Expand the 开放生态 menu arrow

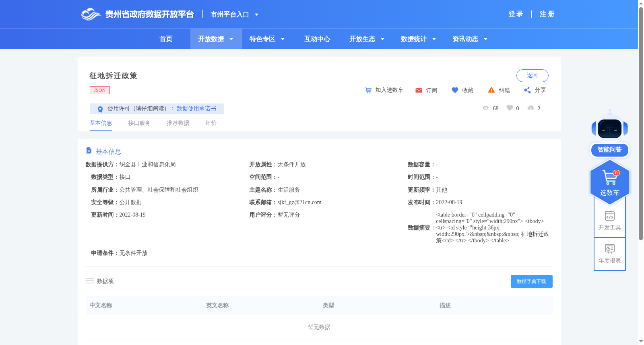tap(382, 39)
